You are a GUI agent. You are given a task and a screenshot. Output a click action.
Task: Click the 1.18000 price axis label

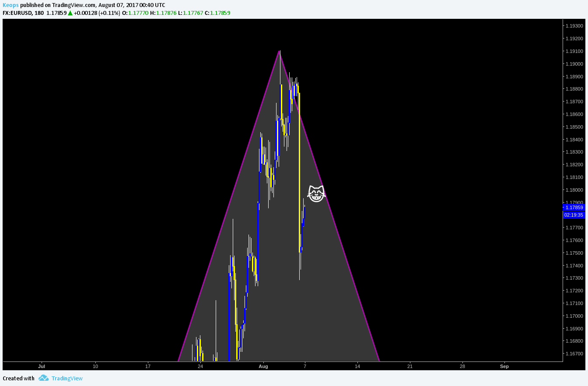[574, 190]
